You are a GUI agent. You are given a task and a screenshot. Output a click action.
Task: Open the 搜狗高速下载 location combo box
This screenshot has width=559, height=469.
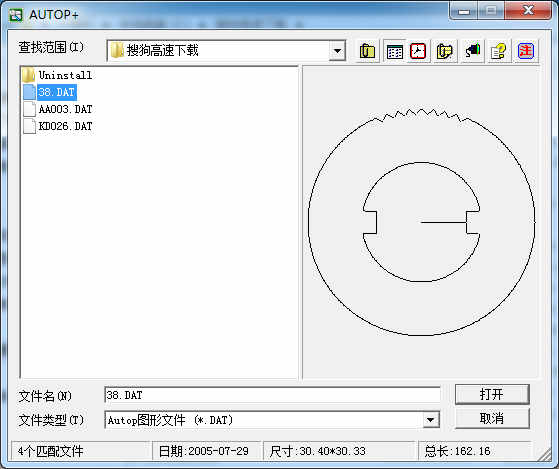pos(226,51)
